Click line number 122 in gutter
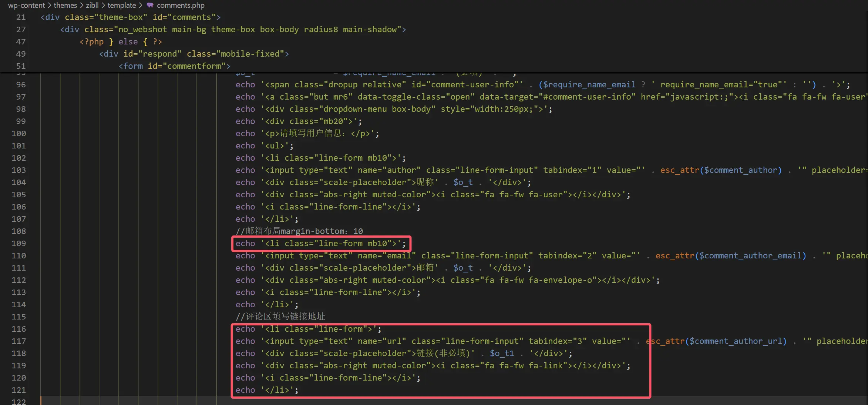 point(18,401)
